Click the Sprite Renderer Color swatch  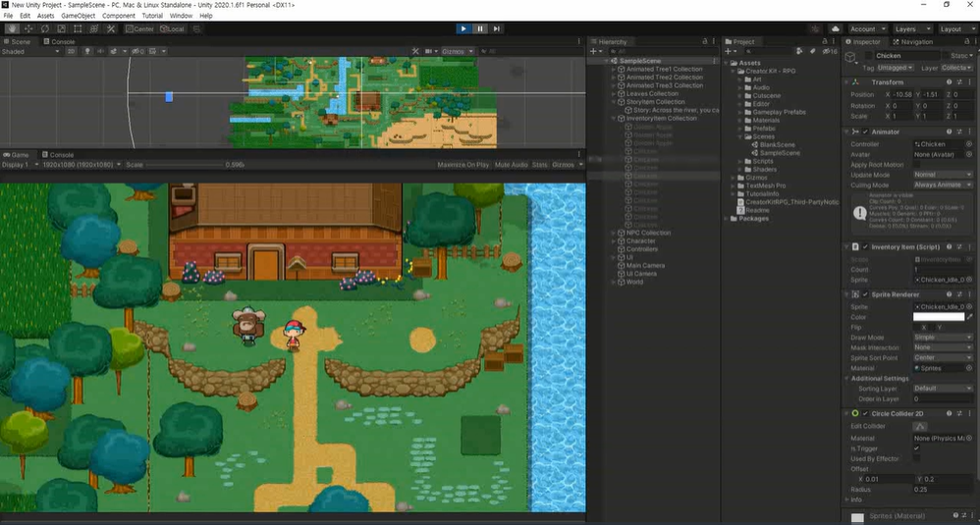click(x=938, y=317)
